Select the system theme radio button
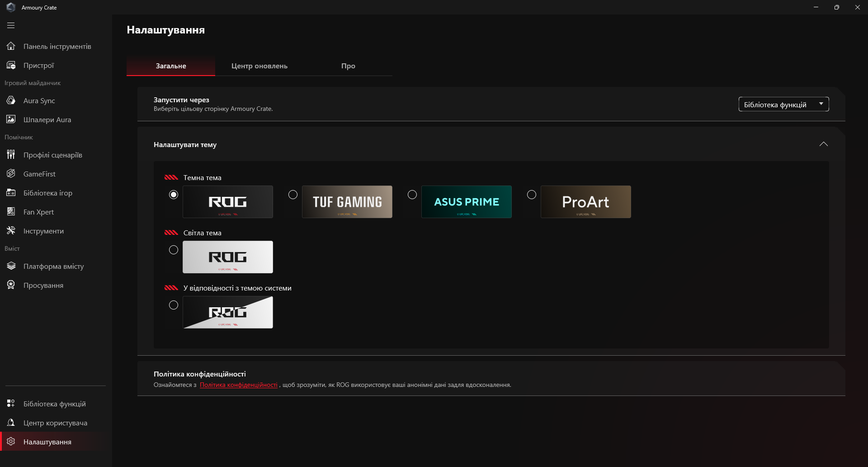 click(x=174, y=305)
